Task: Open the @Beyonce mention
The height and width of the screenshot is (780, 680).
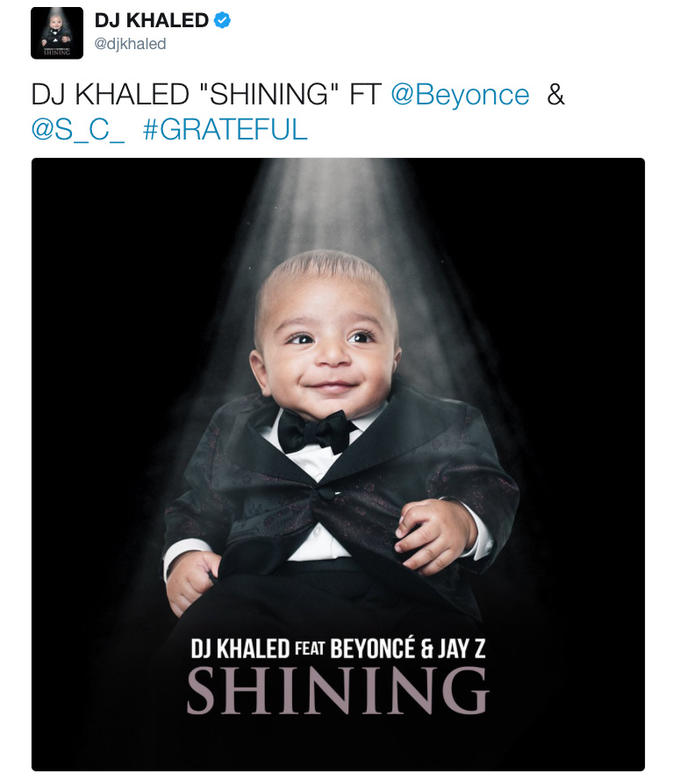Action: (x=460, y=95)
